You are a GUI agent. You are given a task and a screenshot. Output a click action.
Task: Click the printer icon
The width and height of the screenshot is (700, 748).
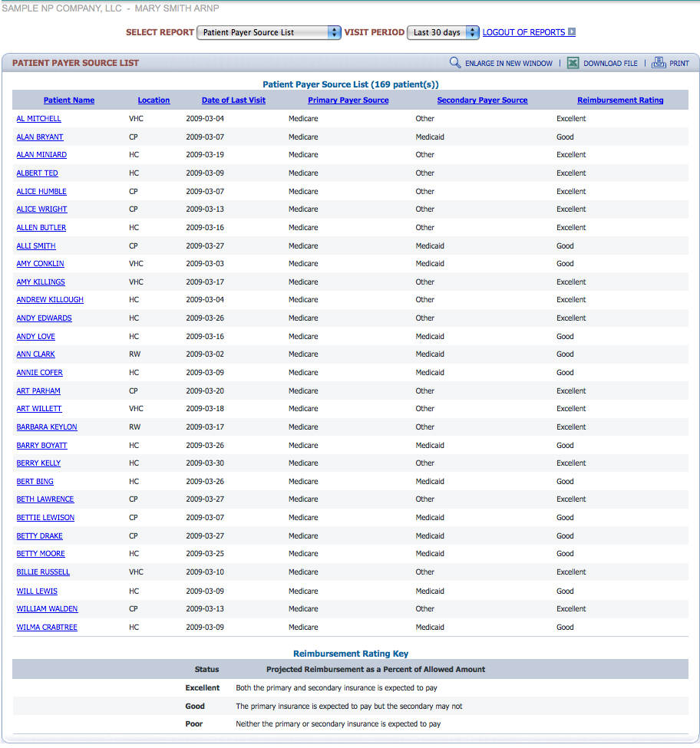(659, 63)
